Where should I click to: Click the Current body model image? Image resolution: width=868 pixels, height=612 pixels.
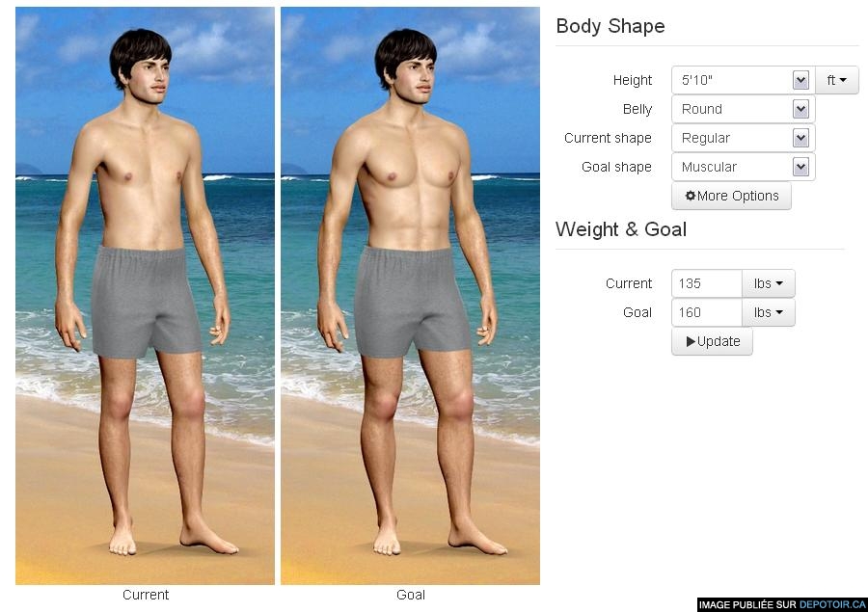[x=145, y=296]
